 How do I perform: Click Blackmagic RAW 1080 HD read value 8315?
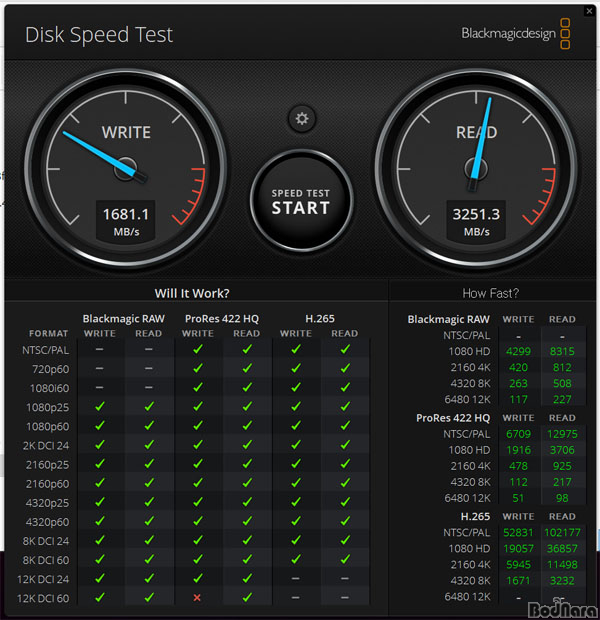[562, 352]
